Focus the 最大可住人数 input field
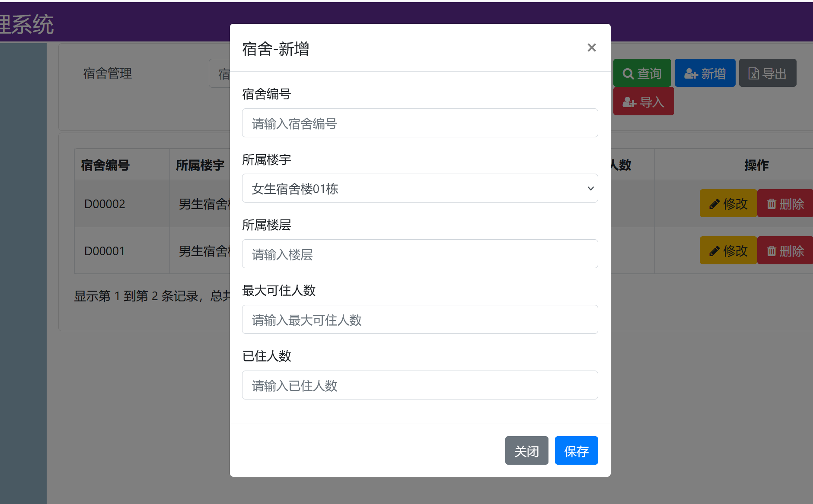 [420, 320]
